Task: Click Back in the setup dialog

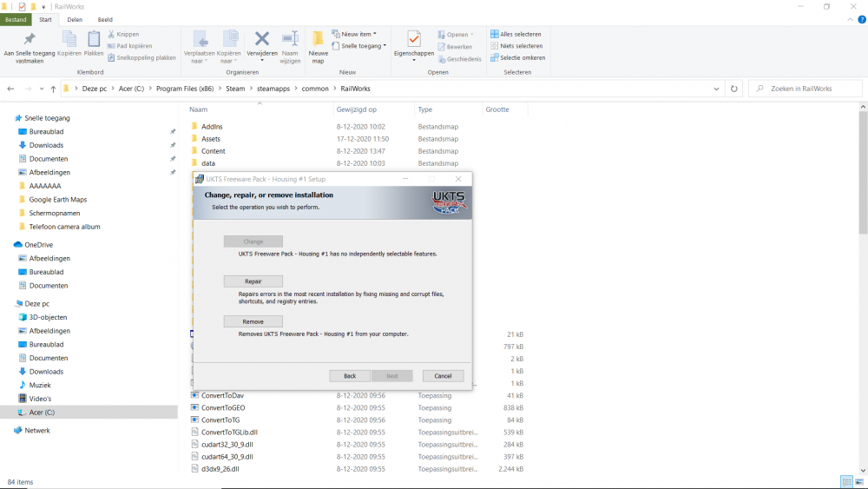Action: [x=350, y=376]
